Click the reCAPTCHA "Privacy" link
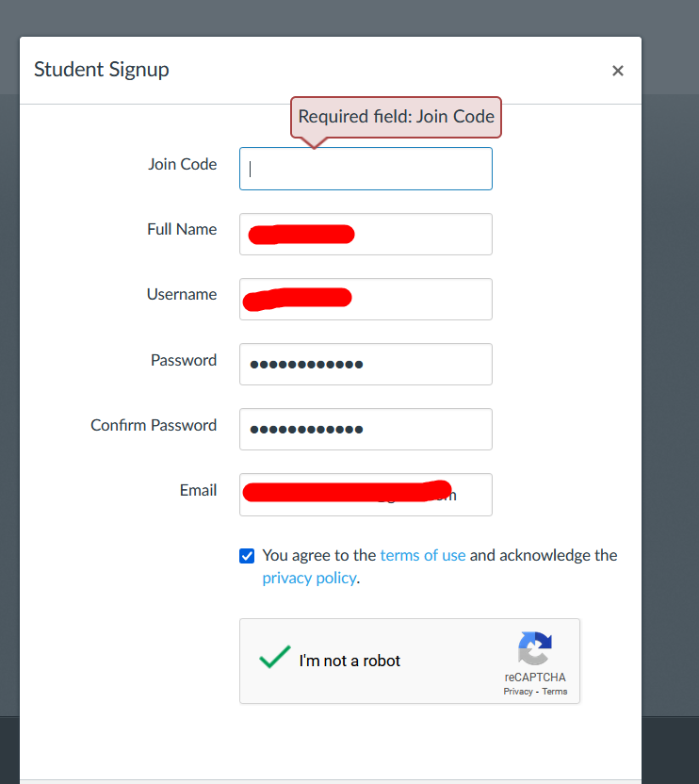This screenshot has width=699, height=784. tap(518, 691)
